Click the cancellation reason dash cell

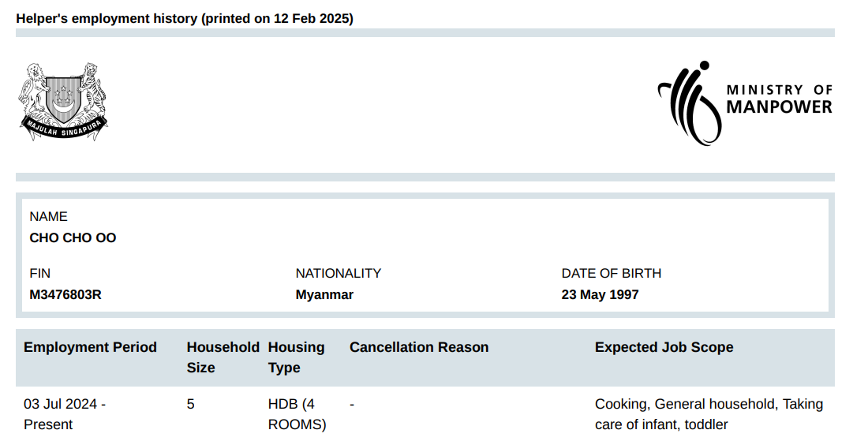[x=352, y=405]
